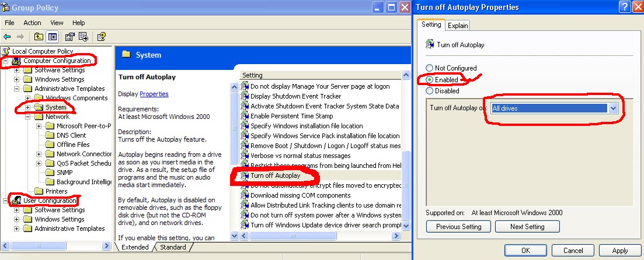Switch to the Standard tab
The height and width of the screenshot is (260, 644).
tap(173, 247)
